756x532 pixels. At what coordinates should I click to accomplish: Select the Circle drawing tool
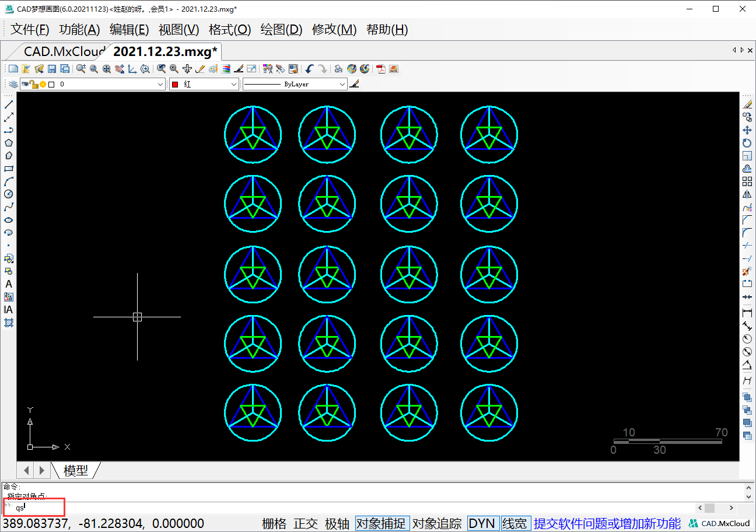[x=9, y=194]
